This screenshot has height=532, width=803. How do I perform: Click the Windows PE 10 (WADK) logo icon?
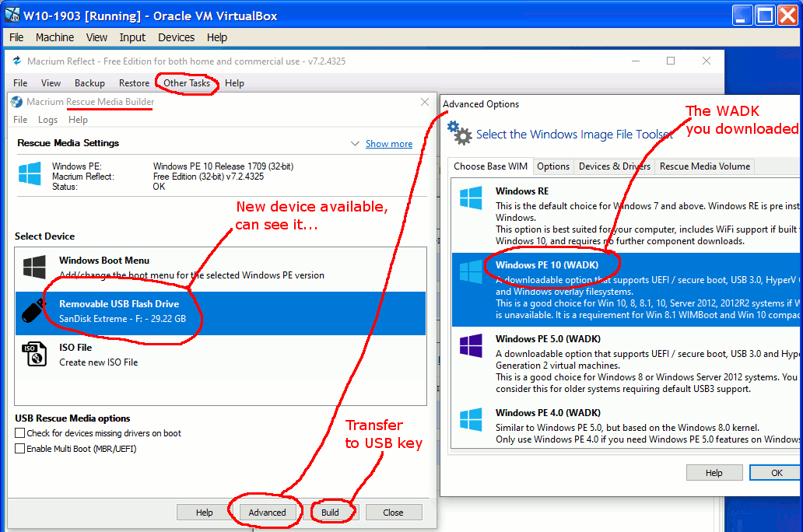pos(472,272)
